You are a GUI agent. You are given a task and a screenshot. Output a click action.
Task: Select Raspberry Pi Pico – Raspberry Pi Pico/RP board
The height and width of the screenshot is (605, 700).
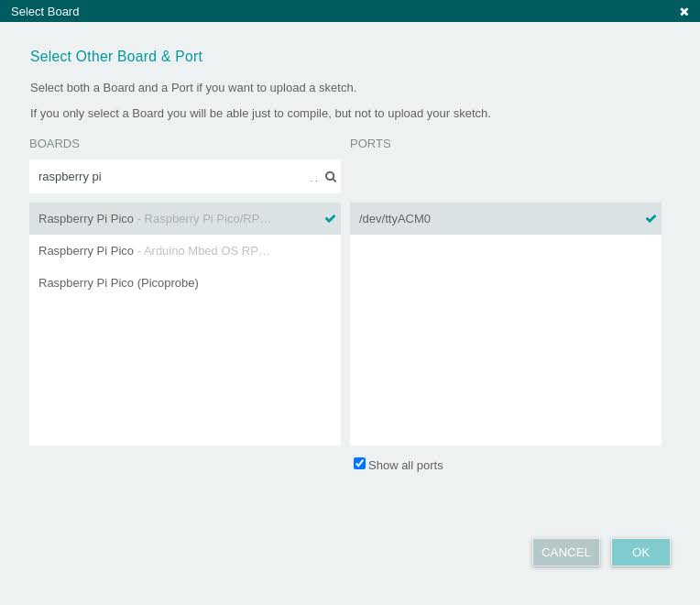tap(185, 219)
